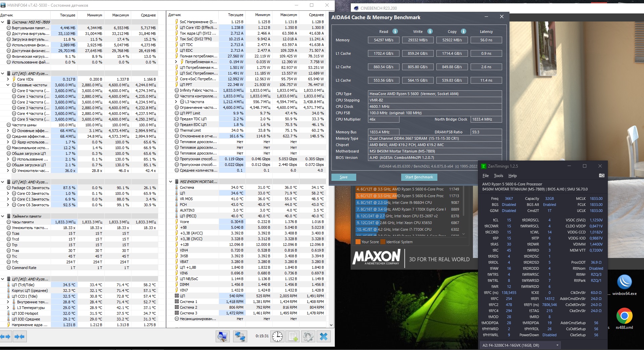Click the thermometer icon beside PCH

click(177, 205)
